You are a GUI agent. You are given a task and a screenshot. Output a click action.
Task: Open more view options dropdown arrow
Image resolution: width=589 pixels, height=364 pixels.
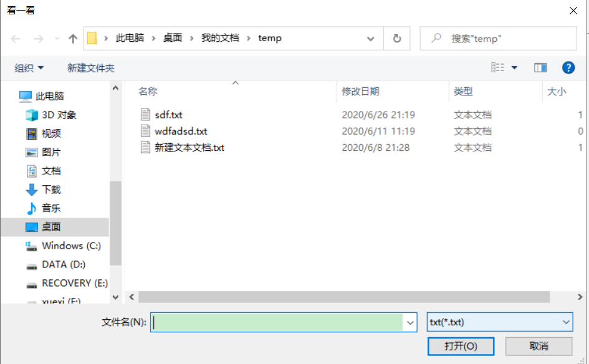pyautogui.click(x=514, y=67)
